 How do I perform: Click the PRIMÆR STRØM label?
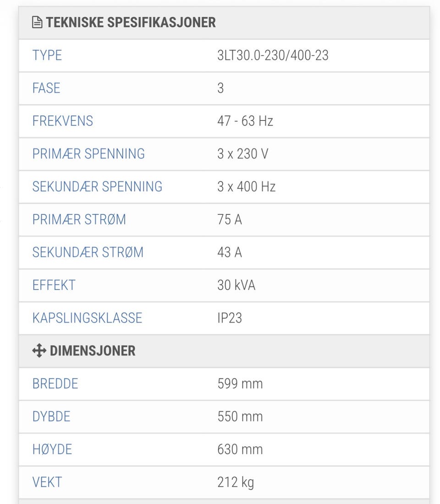tap(79, 219)
